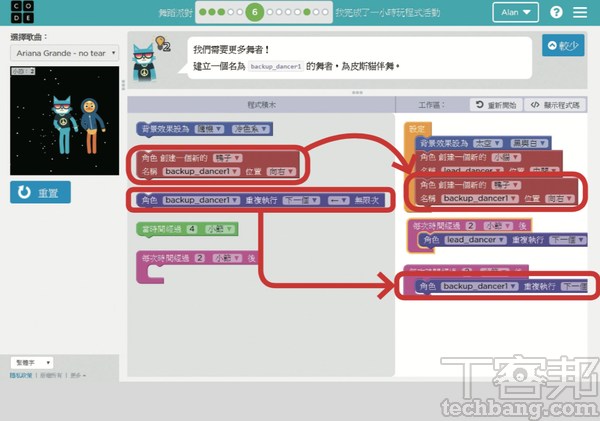Open the 冷色系 dropdown in toolbox background block
Image resolution: width=600 pixels, height=421 pixels.
pyautogui.click(x=251, y=129)
